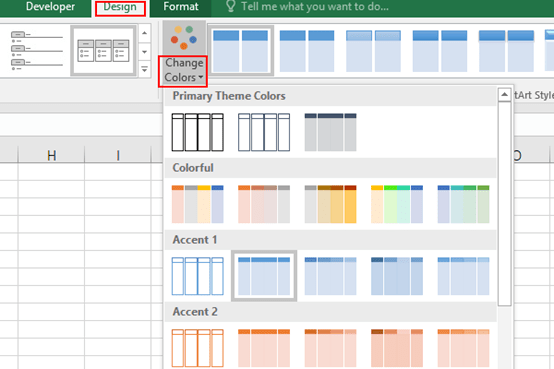Select the bulleted list layout thumbnail
Image resolution: width=554 pixels, height=369 pixels.
37,51
